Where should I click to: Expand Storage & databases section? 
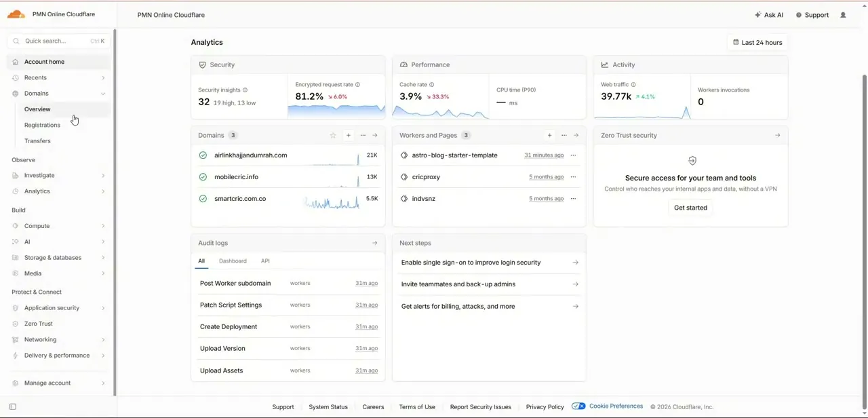[x=103, y=258]
